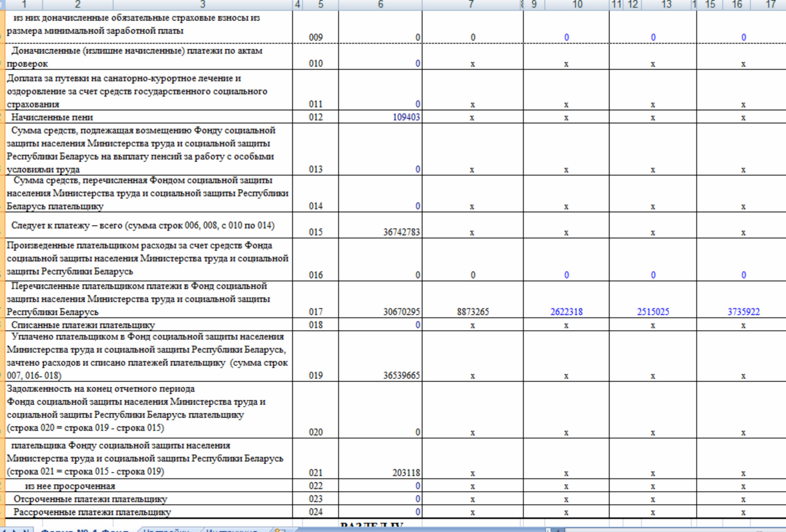
Task: Select row code cell 023
Action: (316, 499)
